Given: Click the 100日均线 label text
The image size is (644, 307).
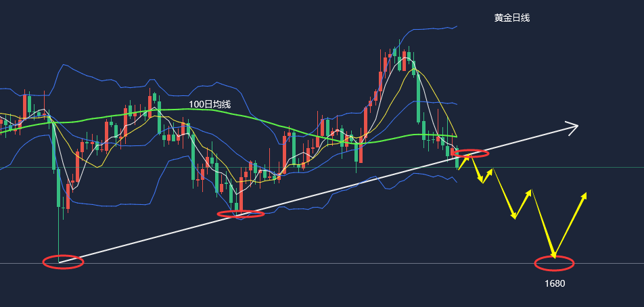Looking at the screenshot, I should click(210, 104).
